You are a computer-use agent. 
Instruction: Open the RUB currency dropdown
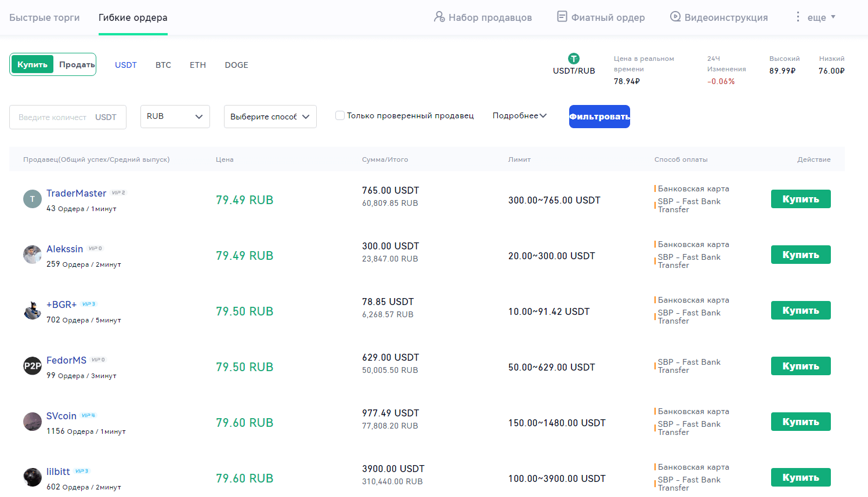tap(175, 117)
